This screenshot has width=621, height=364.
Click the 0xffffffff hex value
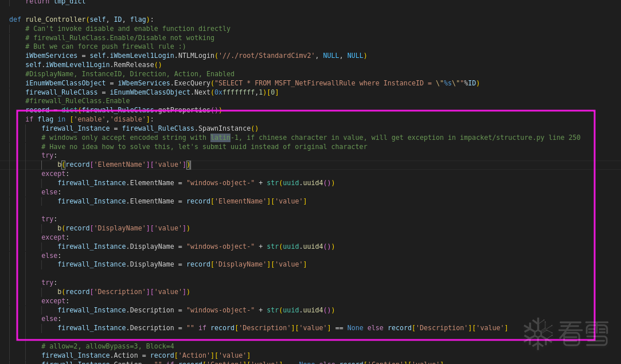[234, 92]
